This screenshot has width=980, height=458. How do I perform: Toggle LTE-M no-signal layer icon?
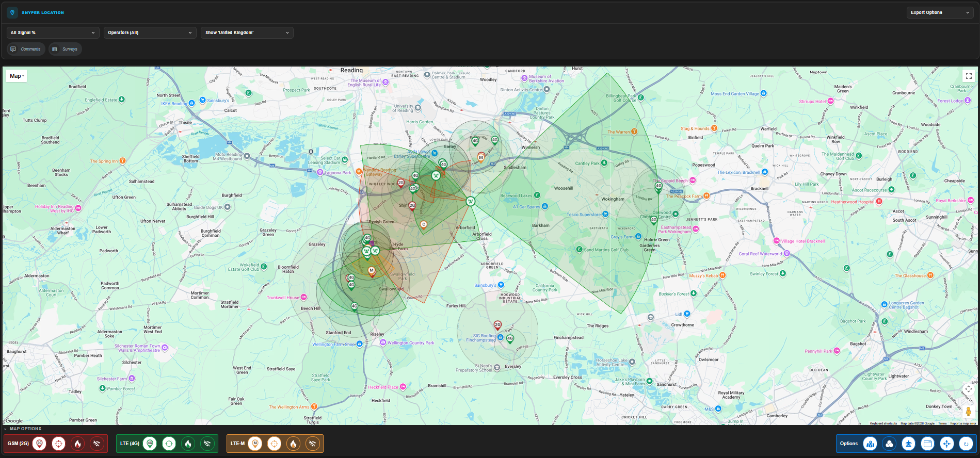tap(312, 444)
